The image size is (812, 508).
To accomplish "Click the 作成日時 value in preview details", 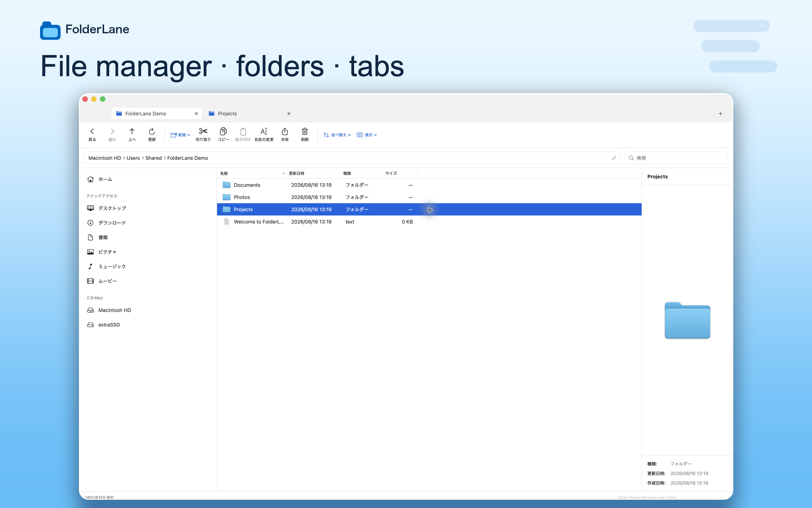I will pos(689,483).
